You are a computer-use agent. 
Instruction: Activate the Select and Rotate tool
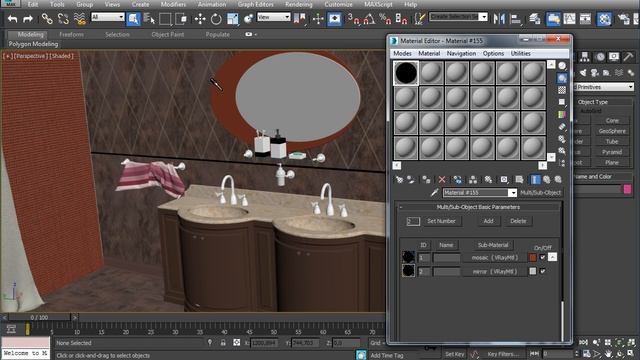[x=216, y=19]
